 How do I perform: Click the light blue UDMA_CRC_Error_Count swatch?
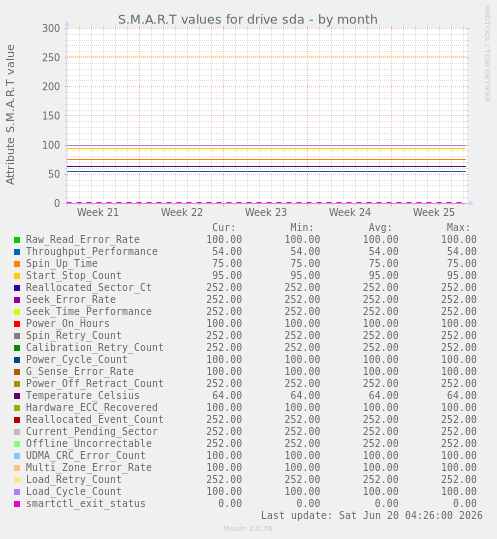17,455
